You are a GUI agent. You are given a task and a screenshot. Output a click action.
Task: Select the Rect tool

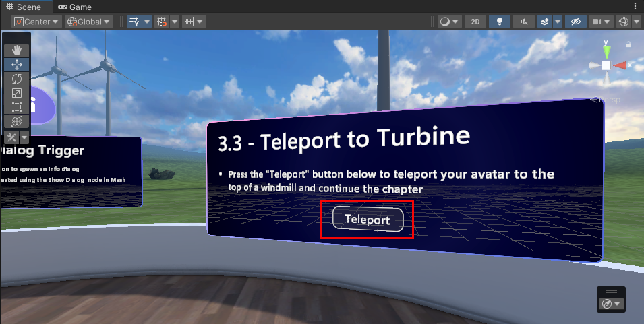click(x=17, y=107)
